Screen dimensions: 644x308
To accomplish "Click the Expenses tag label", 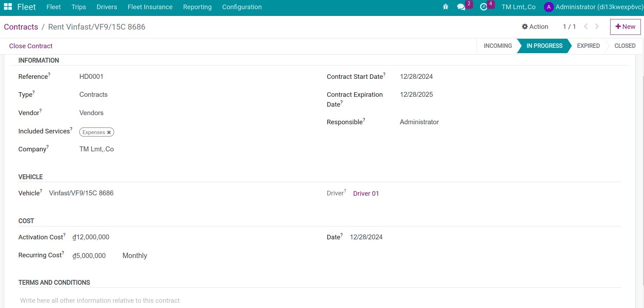I will 94,132.
